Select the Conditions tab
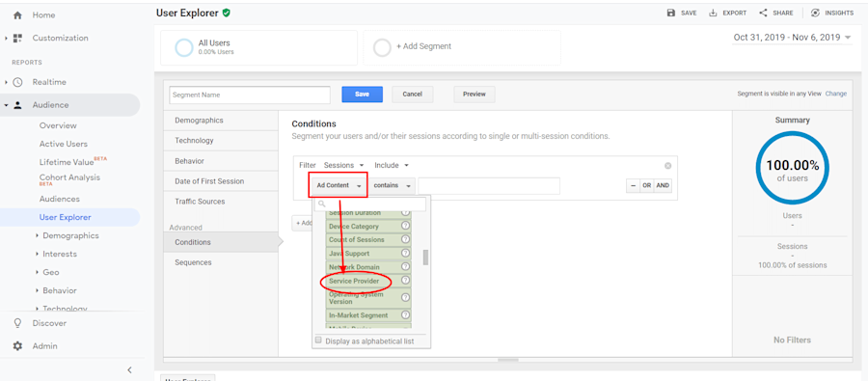The image size is (868, 381). (221, 242)
